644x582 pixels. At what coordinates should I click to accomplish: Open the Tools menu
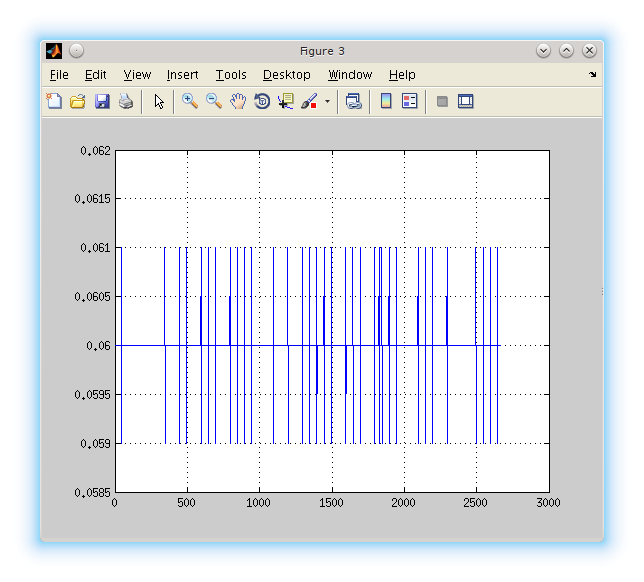[231, 75]
